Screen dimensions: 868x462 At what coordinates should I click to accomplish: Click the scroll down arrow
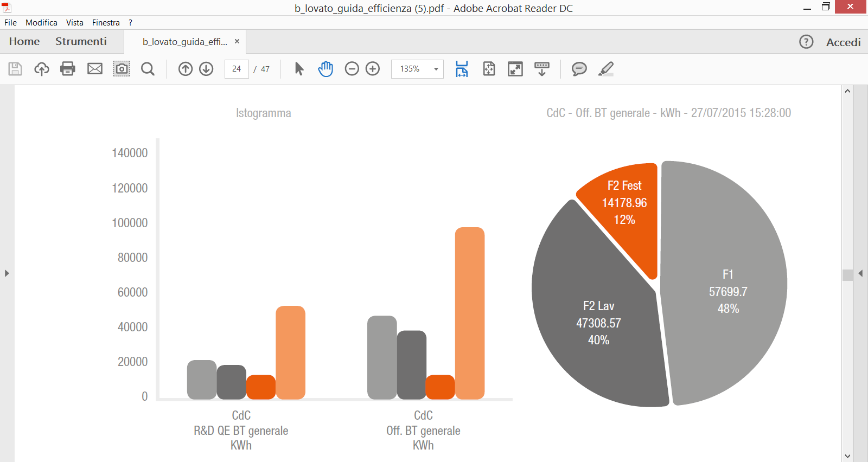[847, 457]
